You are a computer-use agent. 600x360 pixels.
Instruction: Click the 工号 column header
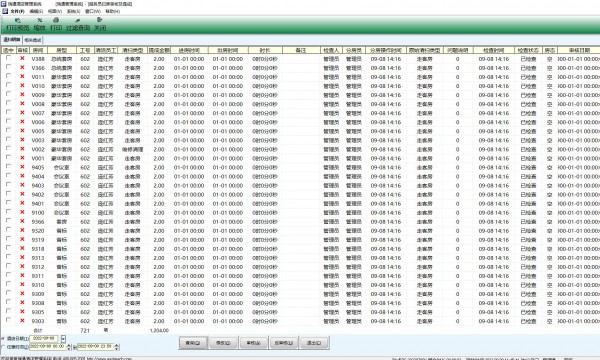pos(85,50)
